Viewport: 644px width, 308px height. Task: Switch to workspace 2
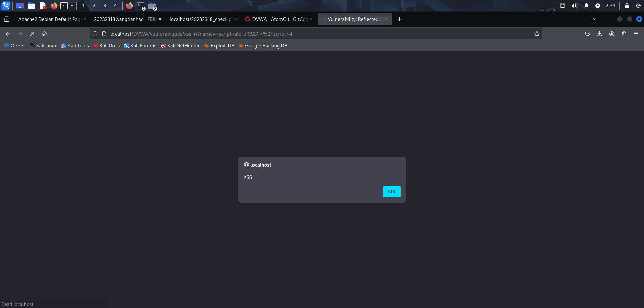tap(94, 6)
